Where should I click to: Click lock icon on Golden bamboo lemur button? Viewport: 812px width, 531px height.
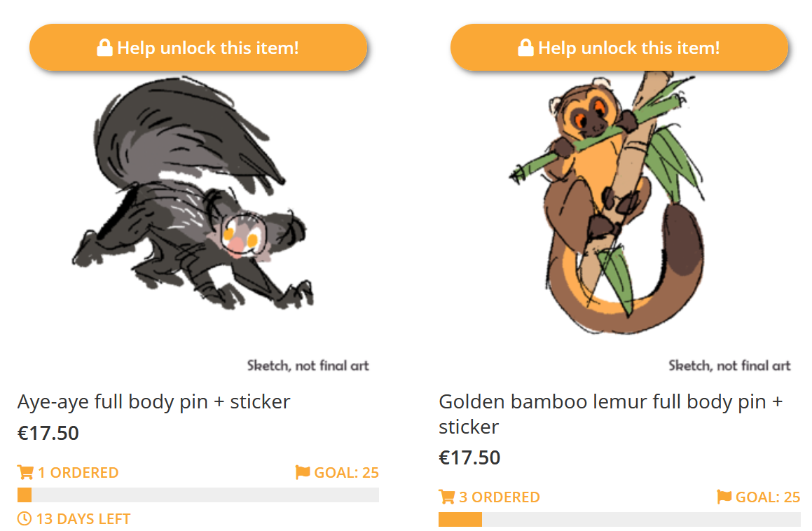[x=525, y=48]
